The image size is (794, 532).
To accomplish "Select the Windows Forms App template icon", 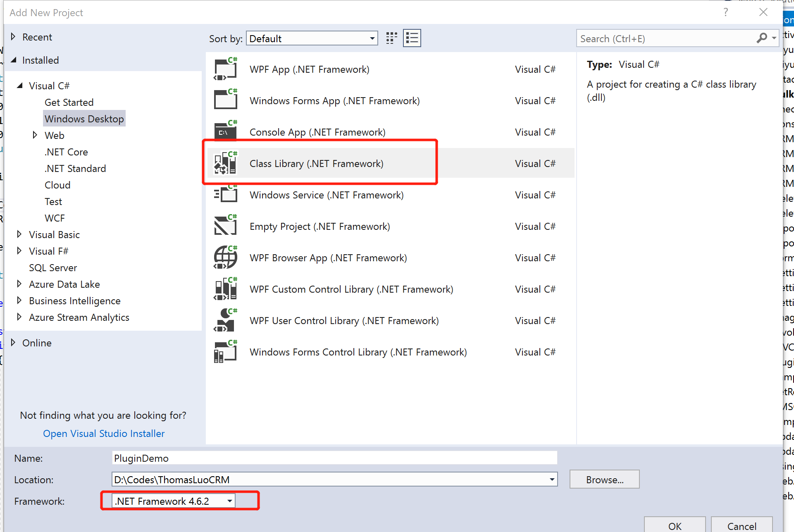I will click(225, 100).
